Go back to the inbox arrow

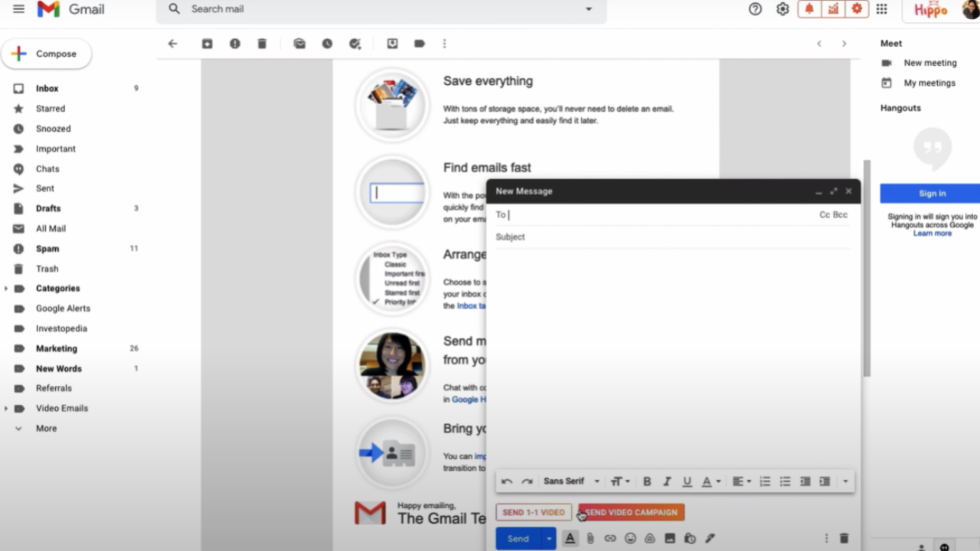click(172, 44)
